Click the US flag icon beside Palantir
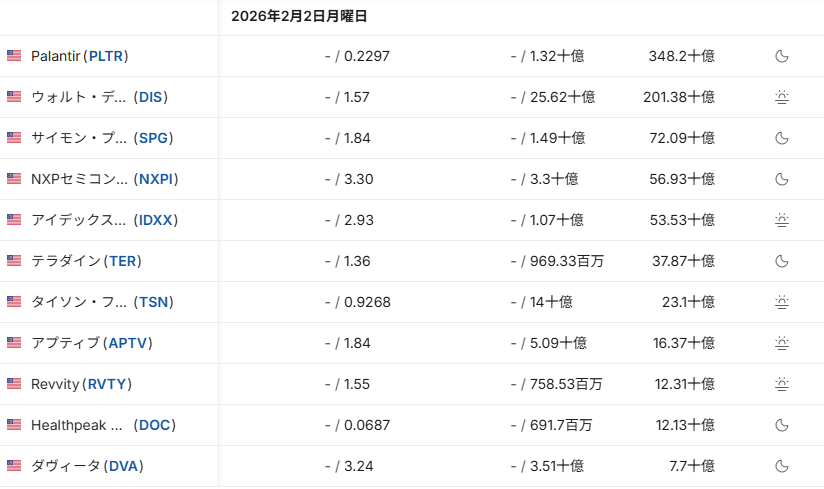Screen dimensions: 824x489 point(14,56)
